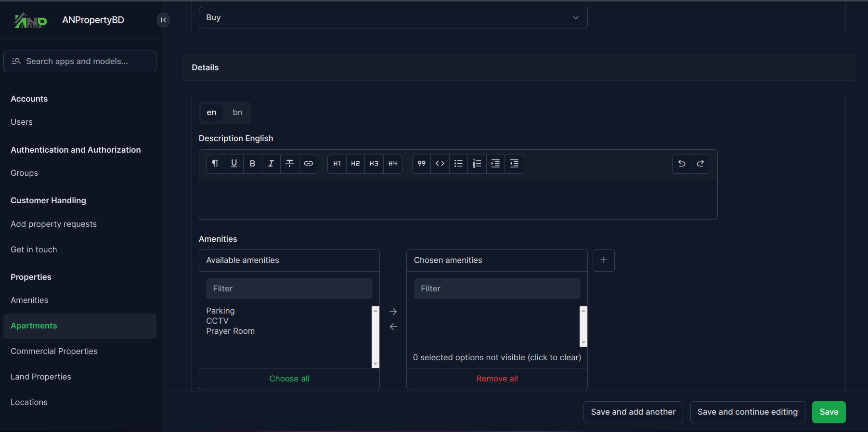Viewport: 868px width, 432px height.
Task: Open the Buy dropdown
Action: click(393, 17)
